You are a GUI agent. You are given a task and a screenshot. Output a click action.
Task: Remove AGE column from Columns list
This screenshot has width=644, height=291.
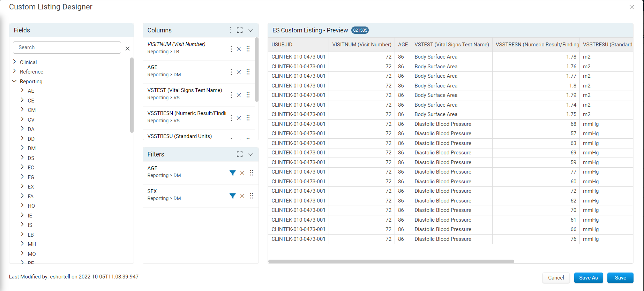(x=239, y=72)
